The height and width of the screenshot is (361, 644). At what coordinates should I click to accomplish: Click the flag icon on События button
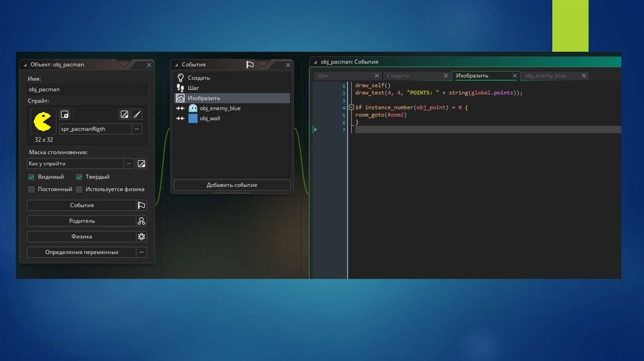pyautogui.click(x=142, y=206)
